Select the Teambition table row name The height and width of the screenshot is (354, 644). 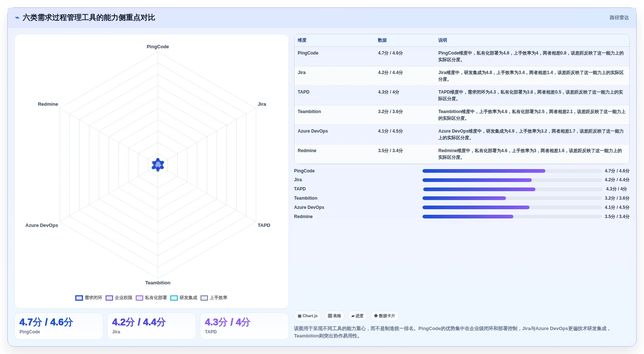click(x=309, y=112)
